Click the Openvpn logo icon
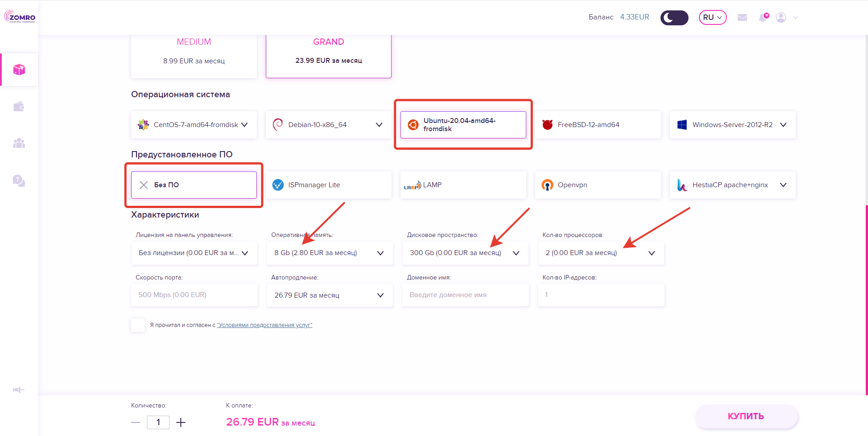Image resolution: width=868 pixels, height=436 pixels. pyautogui.click(x=547, y=185)
